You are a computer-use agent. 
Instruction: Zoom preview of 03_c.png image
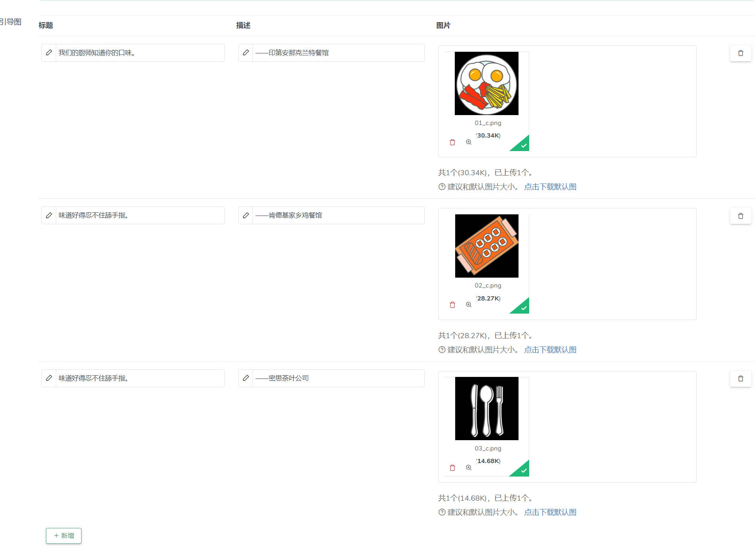pos(469,467)
